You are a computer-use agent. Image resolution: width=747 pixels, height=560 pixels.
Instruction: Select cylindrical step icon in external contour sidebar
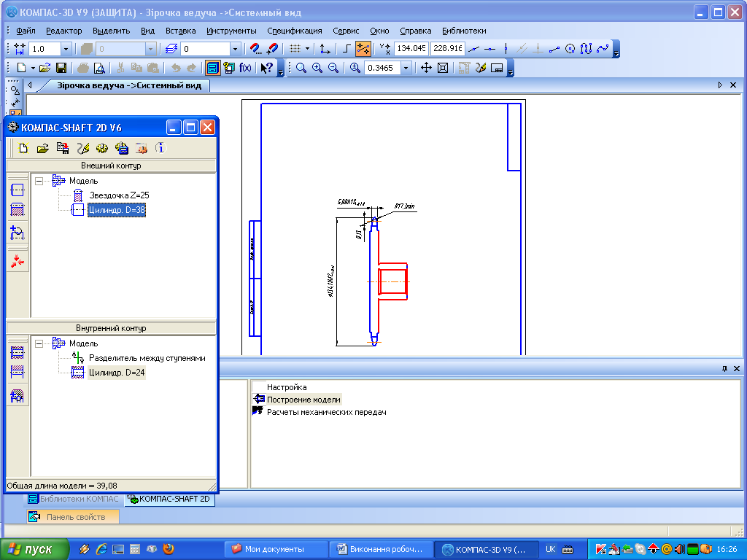(x=18, y=190)
